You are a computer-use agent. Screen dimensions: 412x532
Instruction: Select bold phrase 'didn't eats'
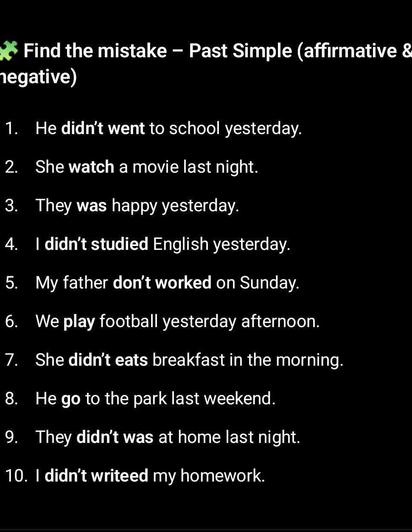tap(108, 360)
